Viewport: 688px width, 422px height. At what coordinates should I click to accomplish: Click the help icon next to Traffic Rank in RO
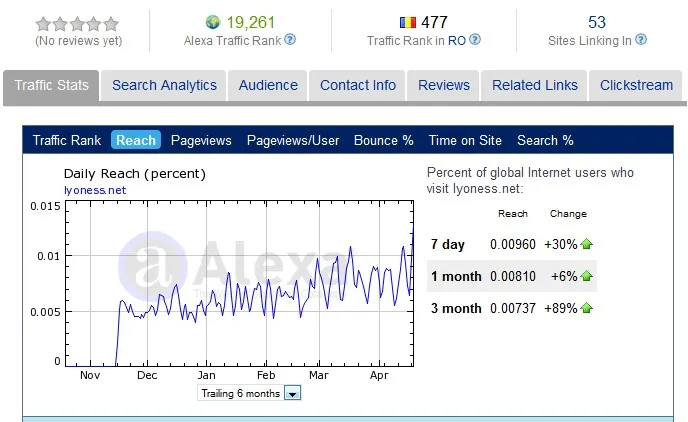pyautogui.click(x=475, y=39)
